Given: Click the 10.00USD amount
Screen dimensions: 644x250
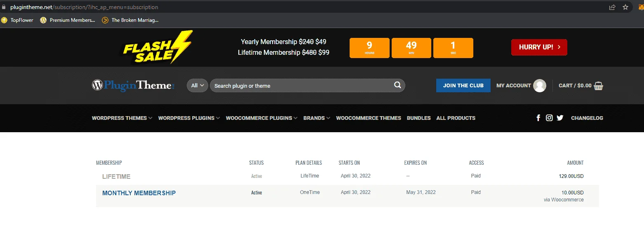Looking at the screenshot, I should (573, 193).
